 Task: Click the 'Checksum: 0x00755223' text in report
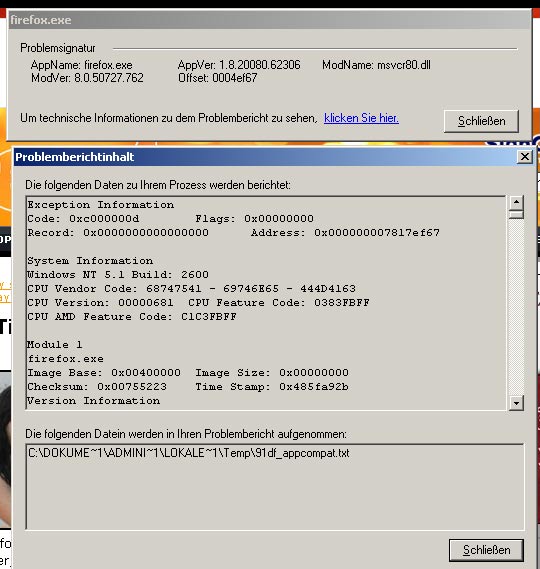click(x=97, y=387)
